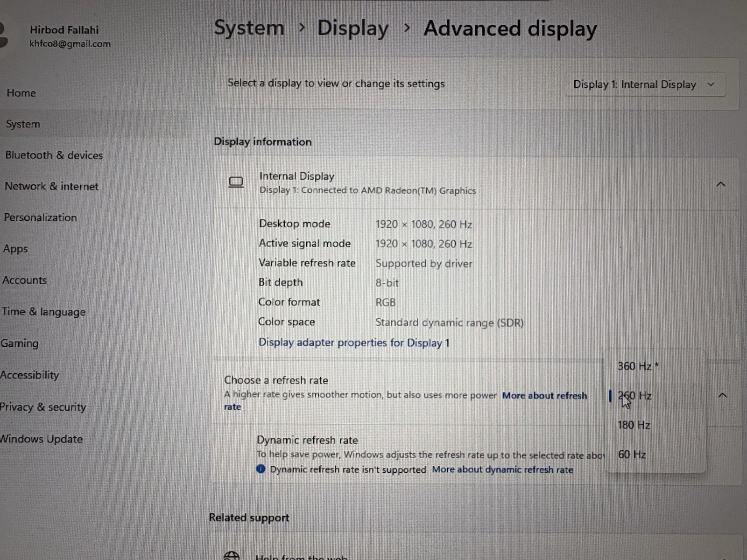Click the RGB color format value
Image resolution: width=747 pixels, height=560 pixels.
[x=386, y=302]
